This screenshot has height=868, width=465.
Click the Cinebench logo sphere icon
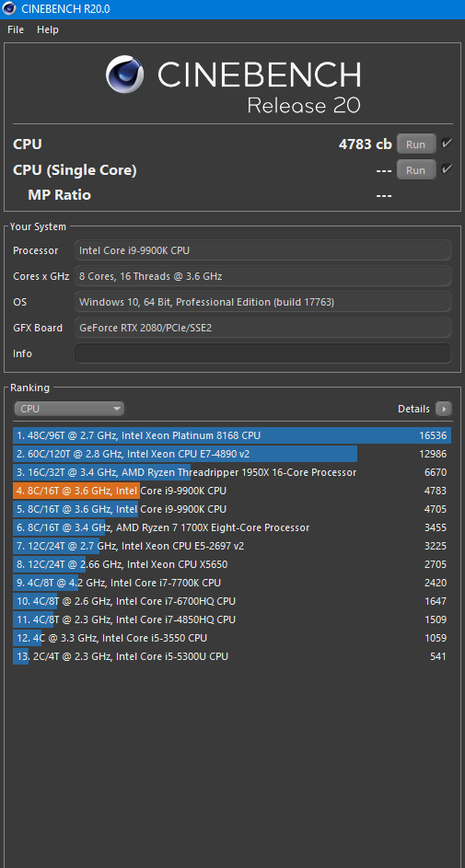[125, 75]
